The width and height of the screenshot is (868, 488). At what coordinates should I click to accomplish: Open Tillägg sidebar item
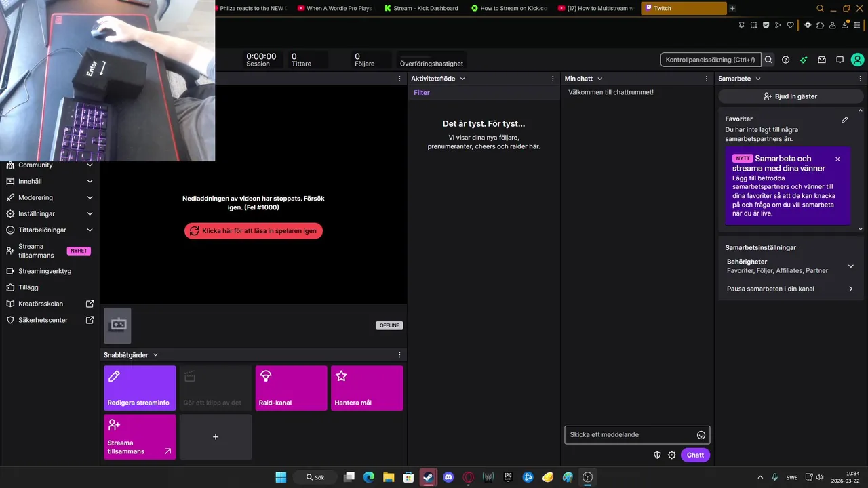pos(48,287)
